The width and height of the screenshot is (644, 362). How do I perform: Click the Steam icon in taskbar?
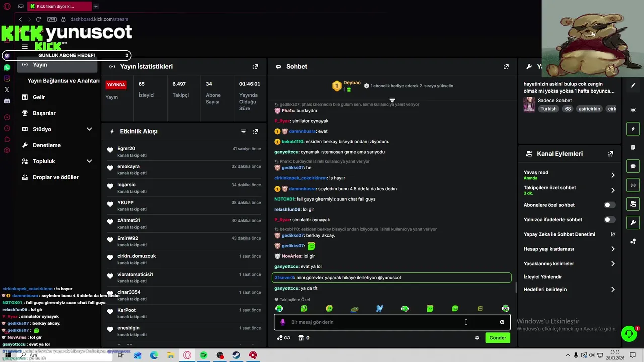click(x=236, y=355)
